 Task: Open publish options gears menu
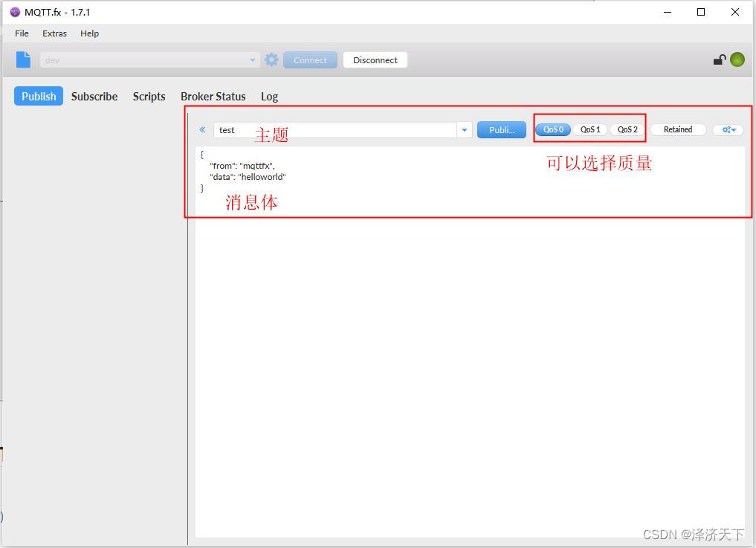pos(728,130)
